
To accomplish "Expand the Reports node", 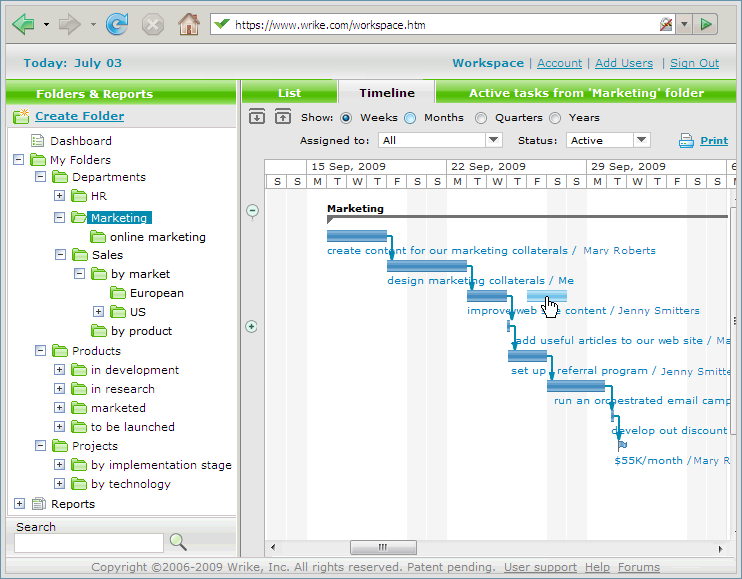I will 19,504.
